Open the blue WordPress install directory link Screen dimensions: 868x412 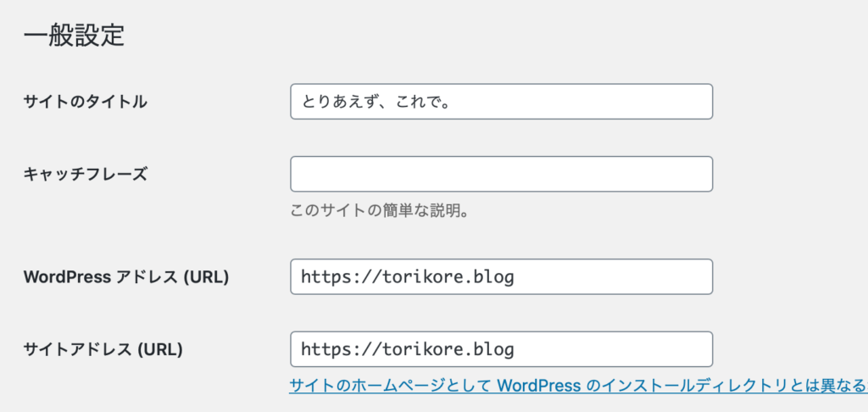click(x=576, y=386)
